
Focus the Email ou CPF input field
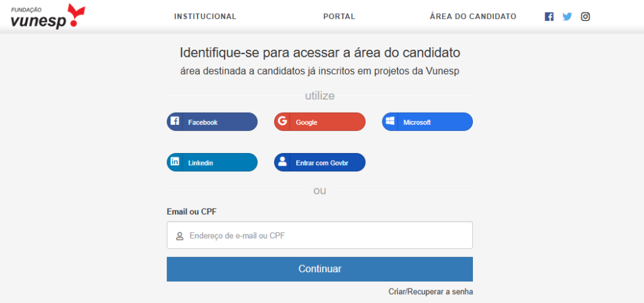click(327, 236)
